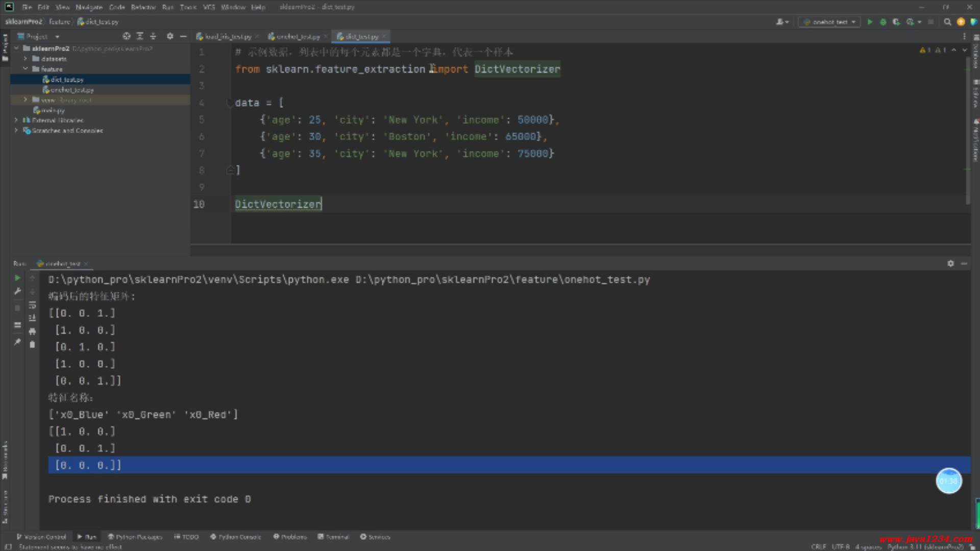
Task: Open the Refactor menu
Action: pyautogui.click(x=143, y=7)
